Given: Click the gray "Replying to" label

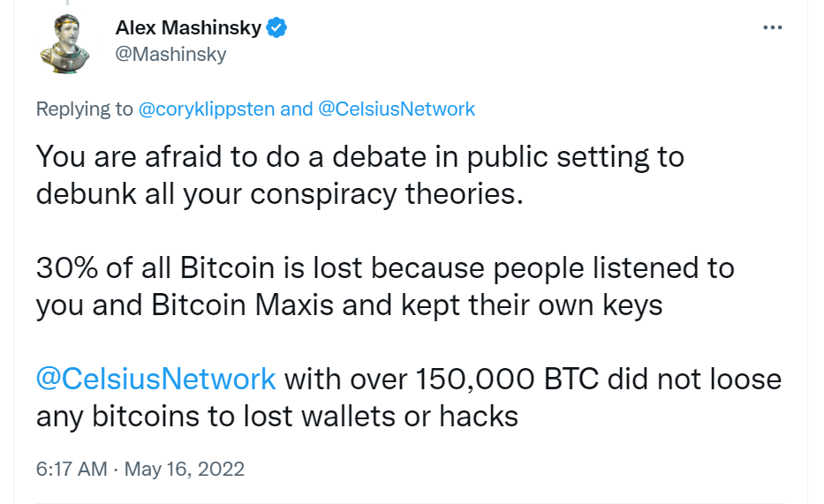Looking at the screenshot, I should 85,109.
